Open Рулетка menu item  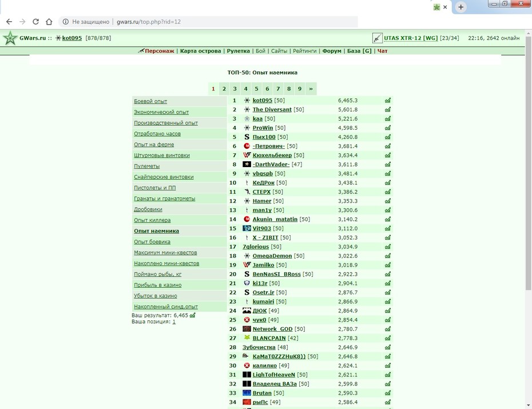238,51
